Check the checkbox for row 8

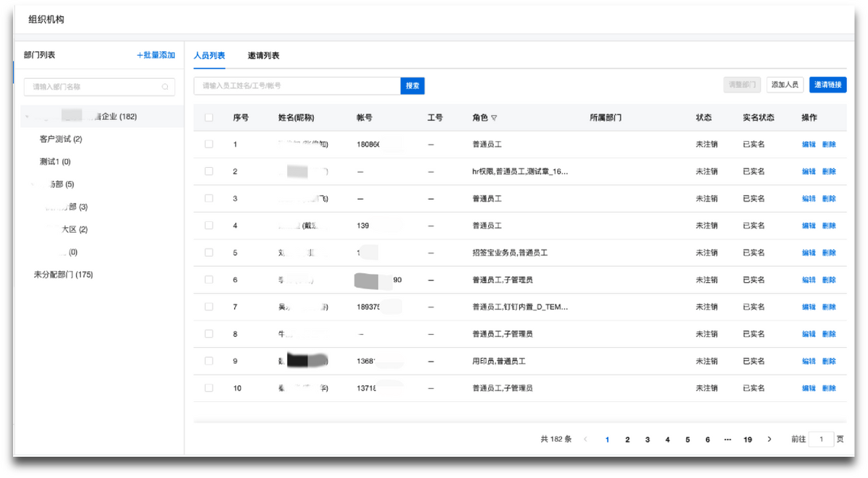click(209, 334)
